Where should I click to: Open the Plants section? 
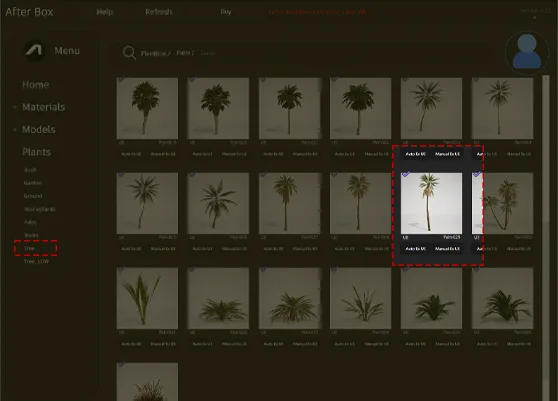click(x=36, y=152)
